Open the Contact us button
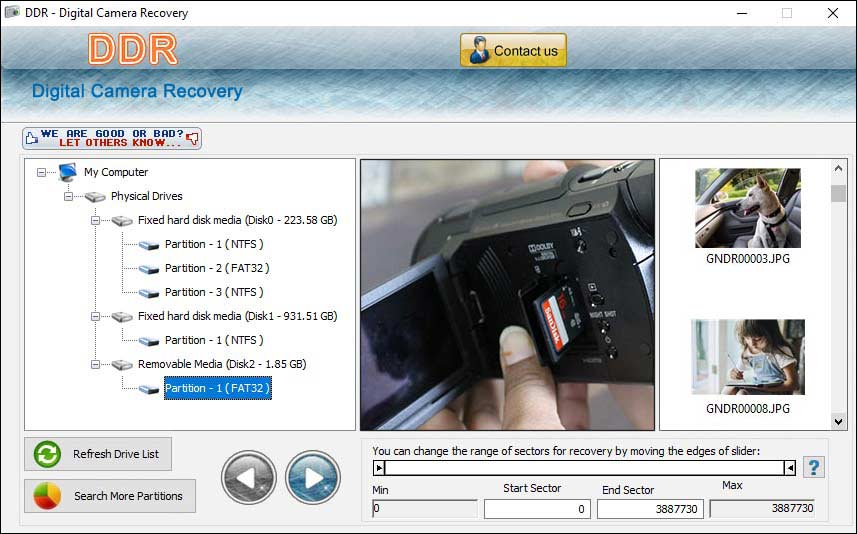The height and width of the screenshot is (534, 857). pyautogui.click(x=513, y=50)
